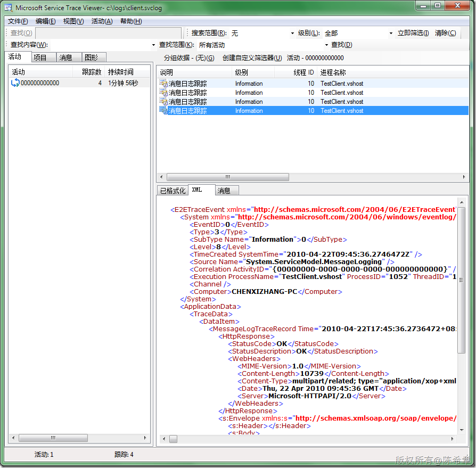Sort by the 进程名称 column header
The width and height of the screenshot is (476, 468).
point(393,72)
